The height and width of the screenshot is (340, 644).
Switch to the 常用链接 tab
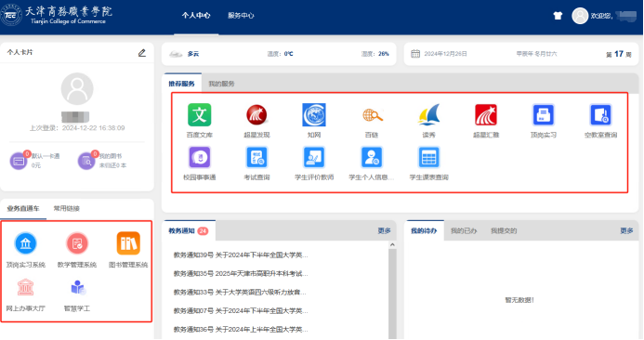click(67, 209)
